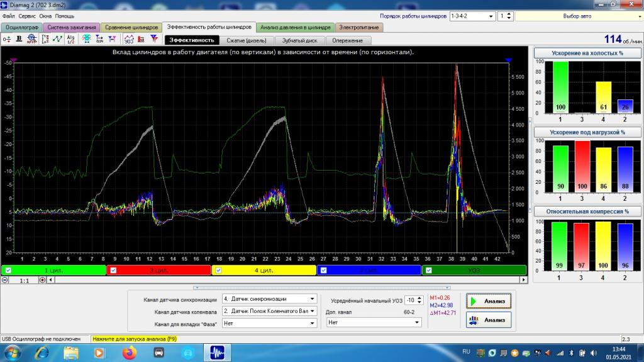Switch to the Электропитание tab
This screenshot has height=362, width=644.
[359, 27]
